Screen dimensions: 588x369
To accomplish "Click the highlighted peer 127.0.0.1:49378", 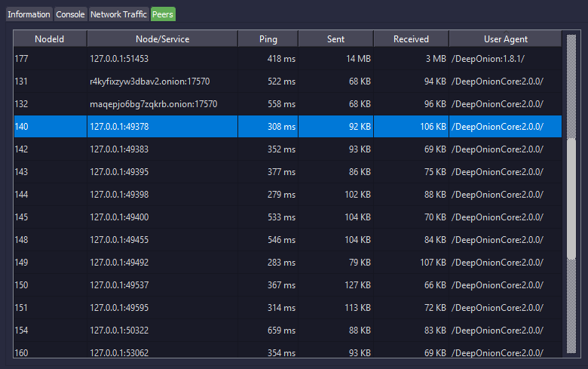I will click(x=288, y=127).
